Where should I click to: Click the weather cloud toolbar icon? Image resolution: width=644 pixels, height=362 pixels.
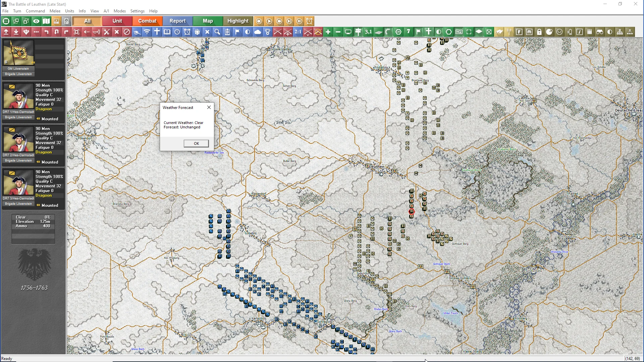click(x=258, y=32)
